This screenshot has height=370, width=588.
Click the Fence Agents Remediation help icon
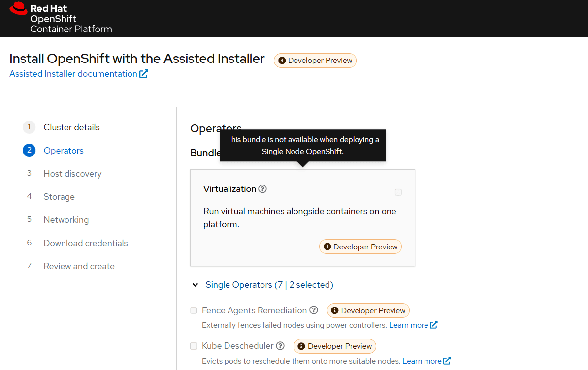coord(314,310)
